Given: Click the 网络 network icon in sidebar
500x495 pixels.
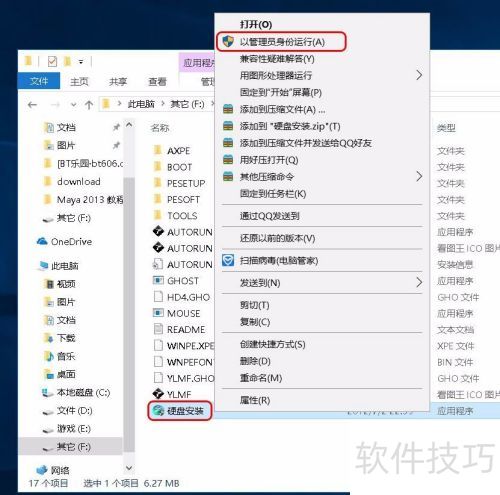Looking at the screenshot, I should coord(42,470).
